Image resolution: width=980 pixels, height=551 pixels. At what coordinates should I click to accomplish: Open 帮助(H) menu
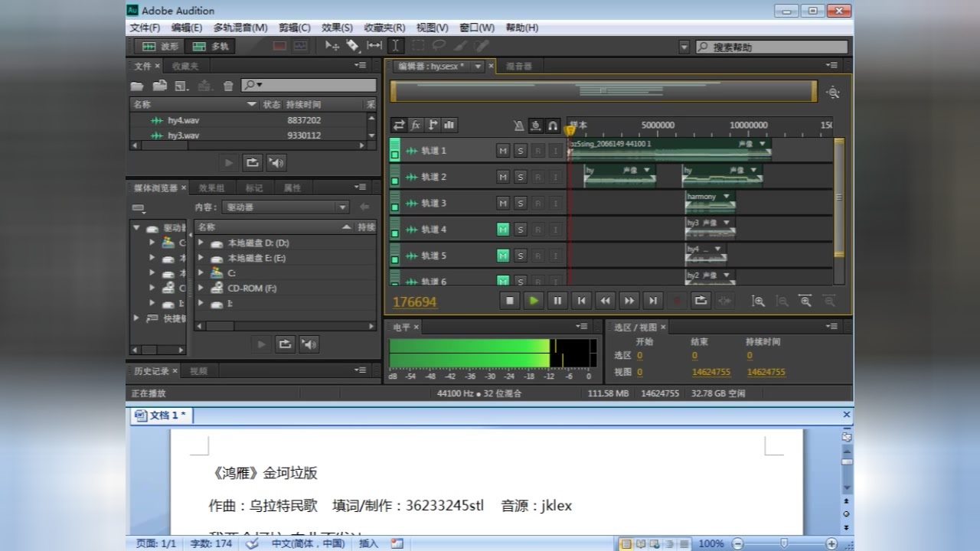(521, 28)
